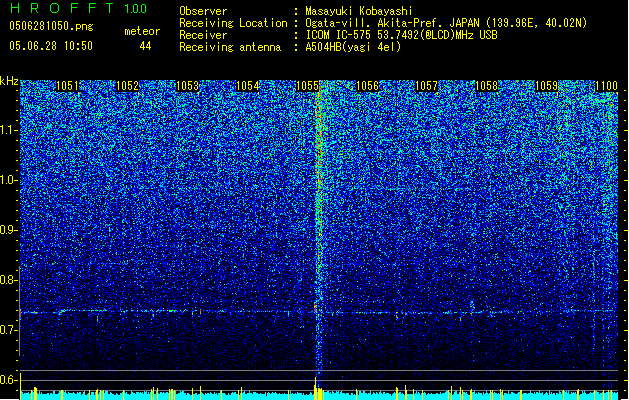Click the tallest yellow intensity spike near 1055
This screenshot has width=629, height=400.
[x=316, y=388]
